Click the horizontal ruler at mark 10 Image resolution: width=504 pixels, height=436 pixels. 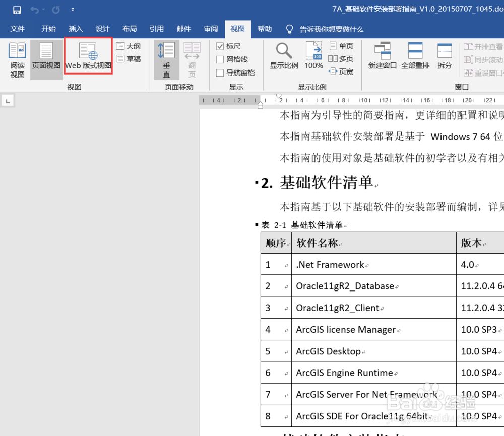click(364, 100)
